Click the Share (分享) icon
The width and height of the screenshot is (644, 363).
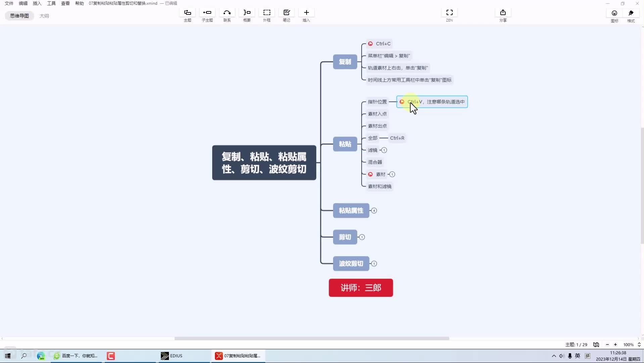(x=503, y=13)
